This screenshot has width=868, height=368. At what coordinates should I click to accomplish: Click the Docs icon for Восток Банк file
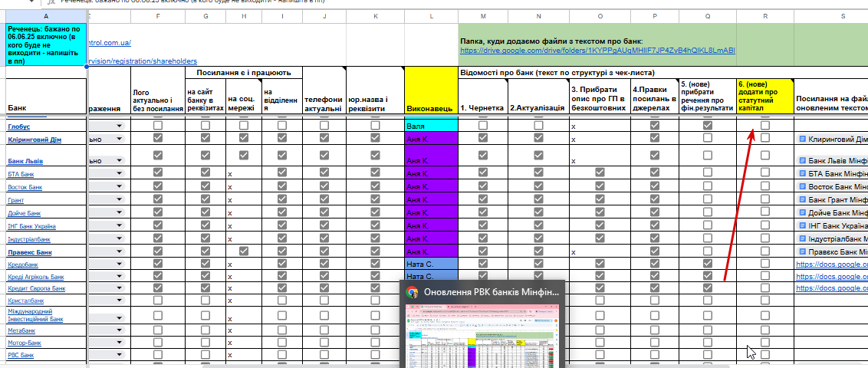pyautogui.click(x=802, y=186)
